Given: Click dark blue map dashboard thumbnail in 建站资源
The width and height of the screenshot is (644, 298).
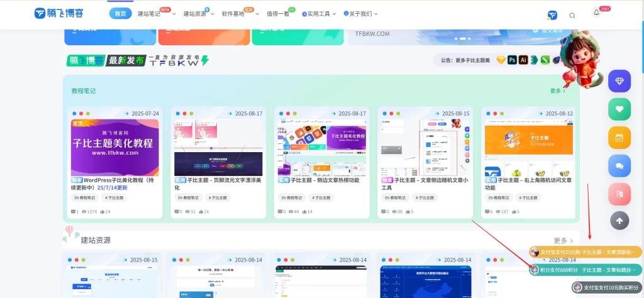Looking at the screenshot, I should point(426,282).
